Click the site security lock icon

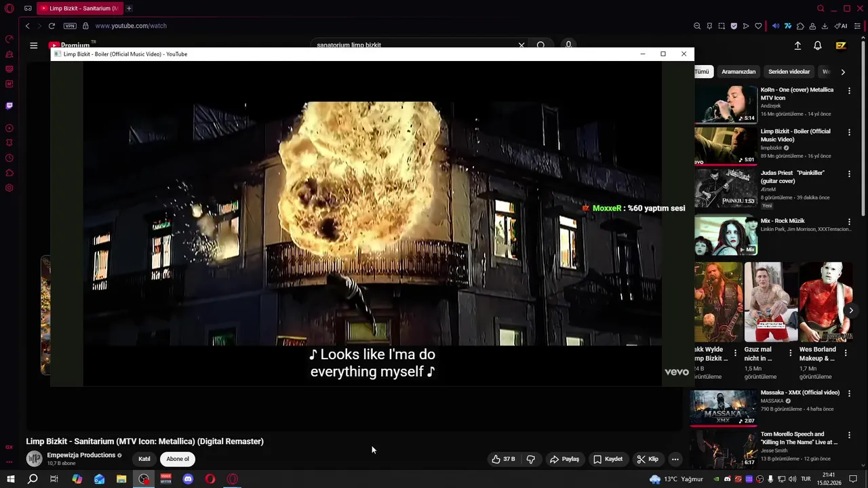pyautogui.click(x=85, y=26)
